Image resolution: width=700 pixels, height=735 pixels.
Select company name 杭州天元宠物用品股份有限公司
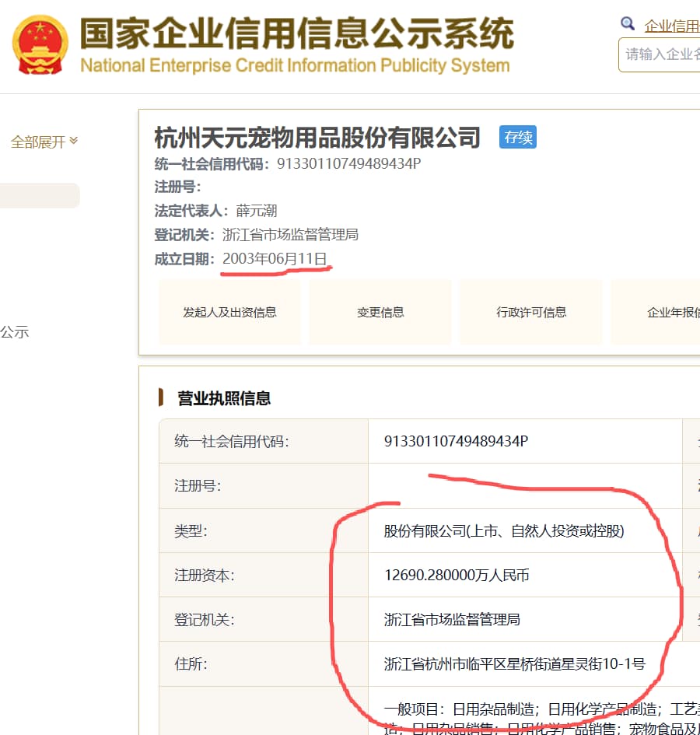[317, 138]
